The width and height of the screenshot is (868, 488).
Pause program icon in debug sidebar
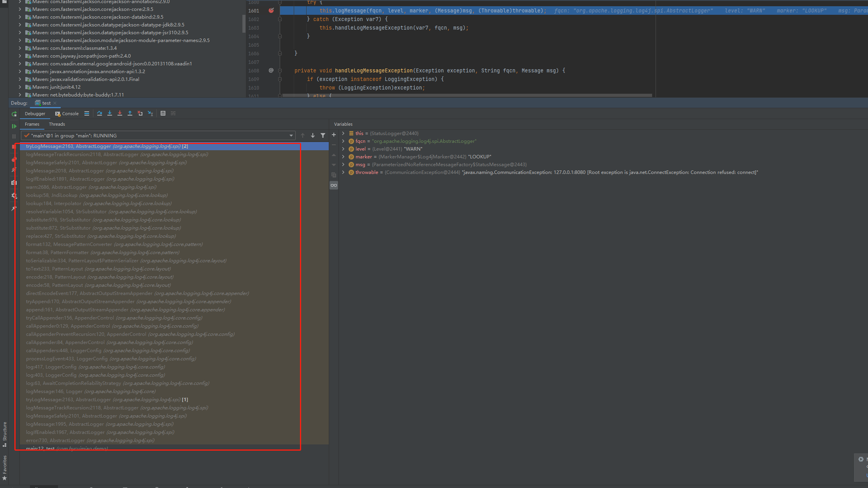[14, 136]
